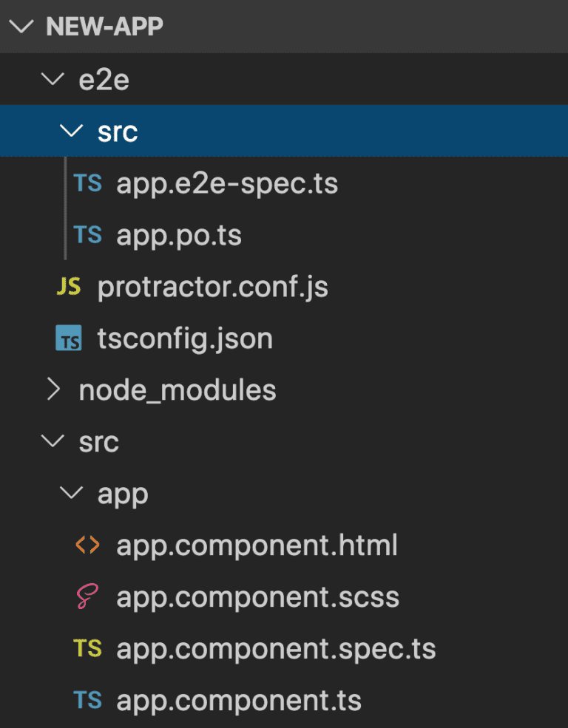Select app.component.scss
Screen dimensions: 568x728
[257, 596]
